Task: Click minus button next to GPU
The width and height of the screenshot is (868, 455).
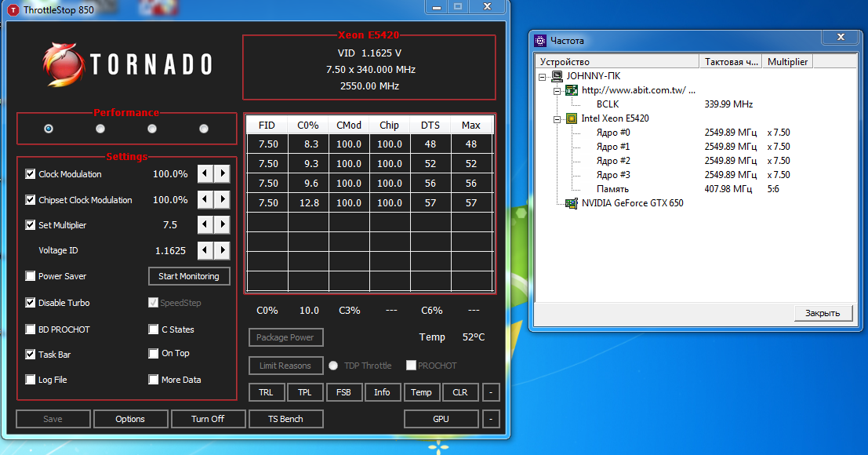Action: point(491,419)
